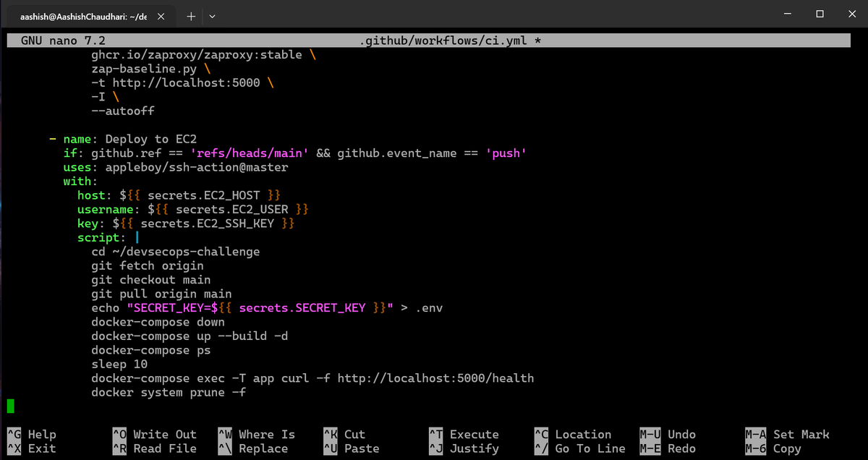
Task: Click the .github/workflows/ci.yml filename
Action: [x=445, y=41]
